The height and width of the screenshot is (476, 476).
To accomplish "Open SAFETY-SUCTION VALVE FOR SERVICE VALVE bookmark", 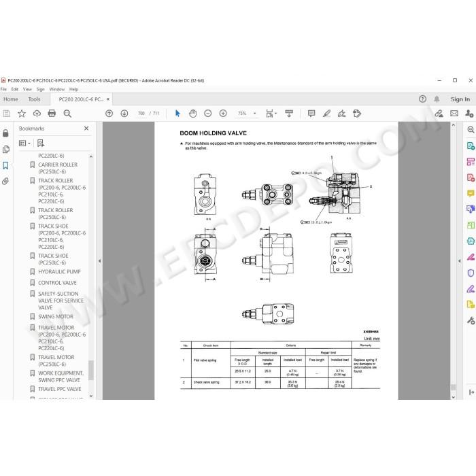I will 61,301.
